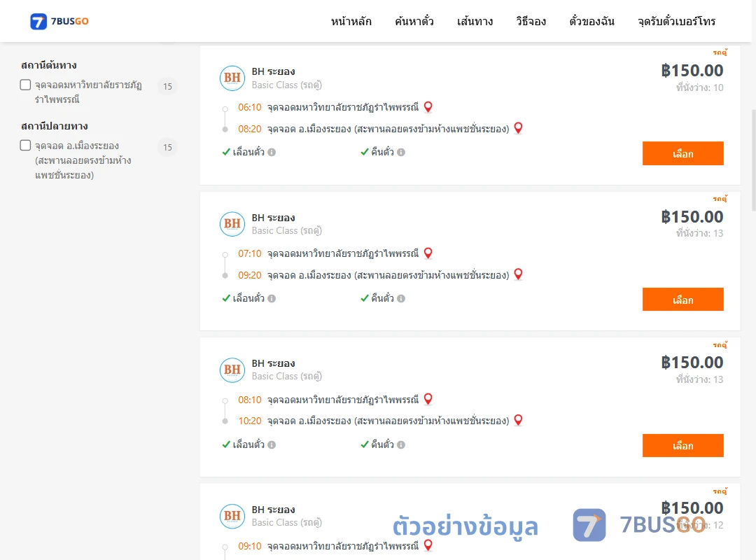Click สถานีต้นทาง filter heading
The height and width of the screenshot is (560, 756).
[49, 65]
